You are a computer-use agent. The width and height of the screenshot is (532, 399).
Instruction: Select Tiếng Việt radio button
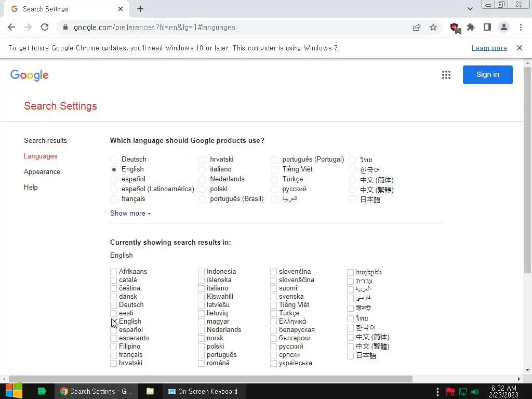[x=274, y=169]
